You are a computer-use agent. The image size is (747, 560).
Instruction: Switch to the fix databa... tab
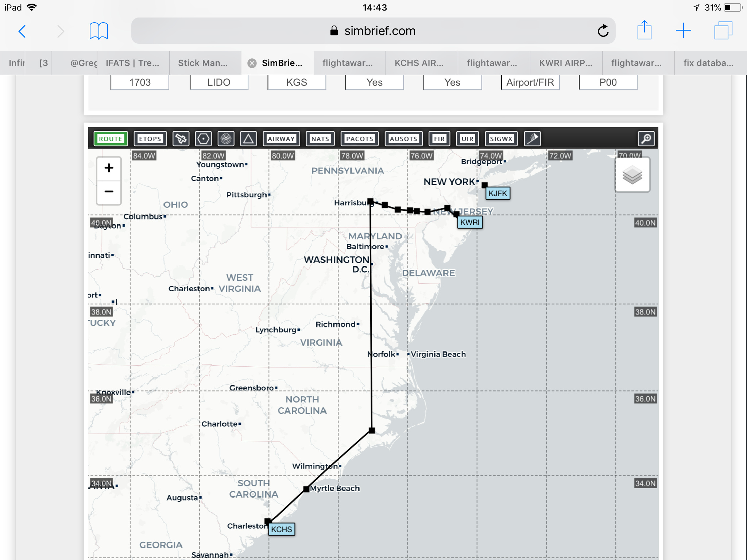(x=708, y=63)
